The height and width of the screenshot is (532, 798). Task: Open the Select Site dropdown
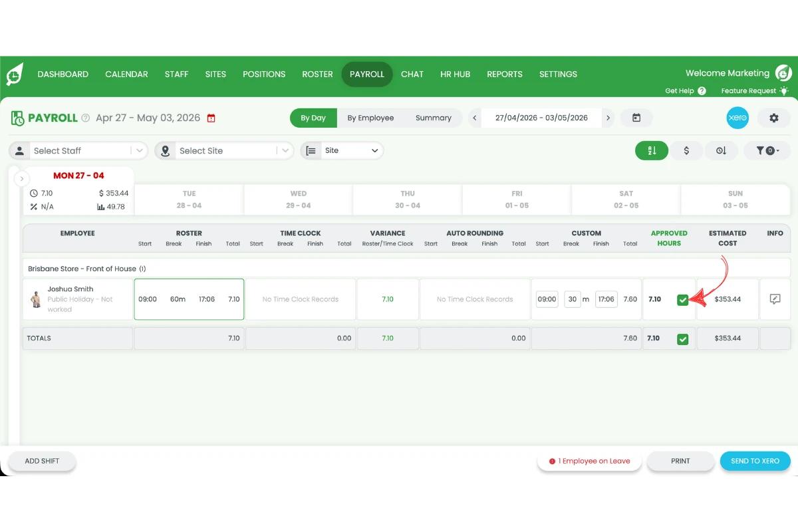(x=224, y=151)
